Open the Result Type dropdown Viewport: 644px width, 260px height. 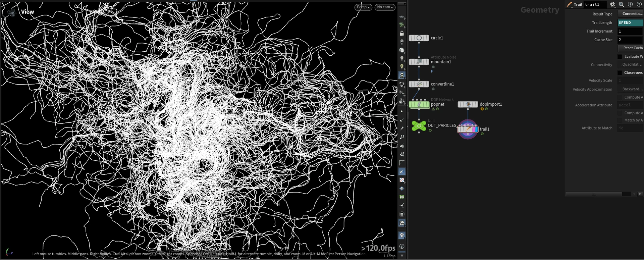tap(631, 14)
